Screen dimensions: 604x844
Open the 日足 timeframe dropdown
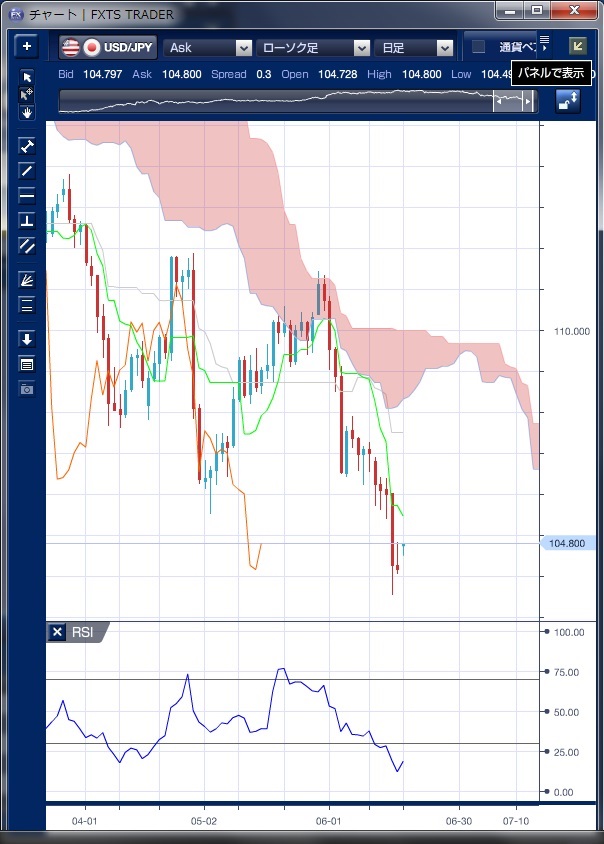pos(415,47)
